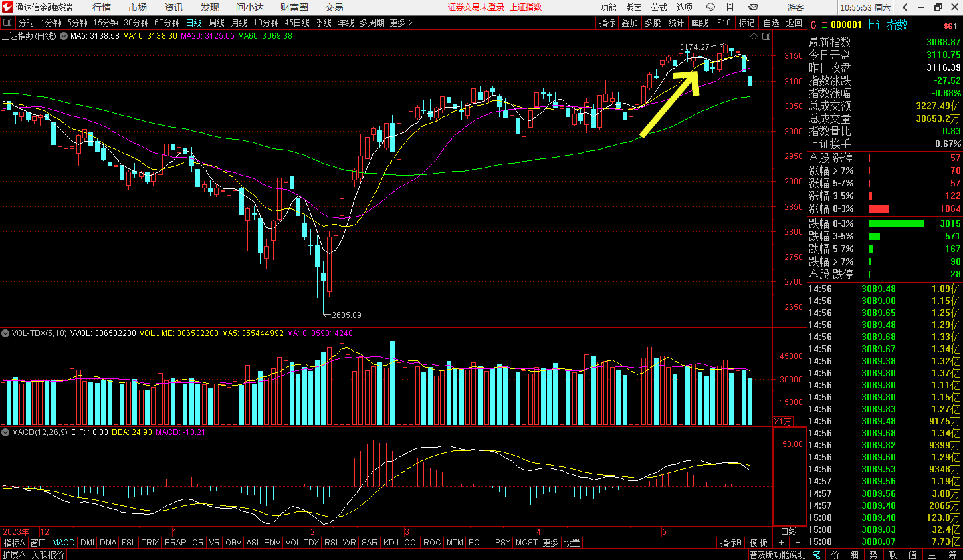
Task: Click the 统计 statistics button
Action: click(676, 23)
